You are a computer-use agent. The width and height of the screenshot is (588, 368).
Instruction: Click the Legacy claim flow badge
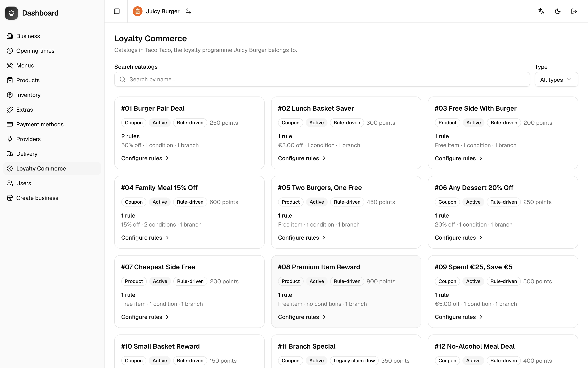point(354,360)
